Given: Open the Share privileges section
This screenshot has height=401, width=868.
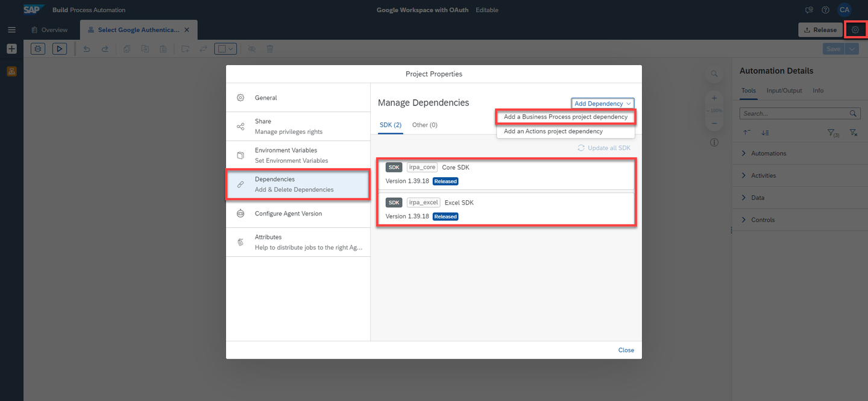Looking at the screenshot, I should click(298, 127).
